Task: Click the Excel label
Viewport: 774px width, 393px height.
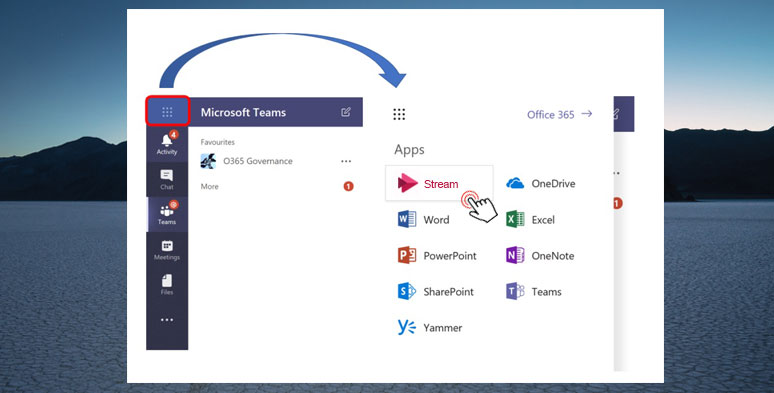Action: tap(543, 220)
